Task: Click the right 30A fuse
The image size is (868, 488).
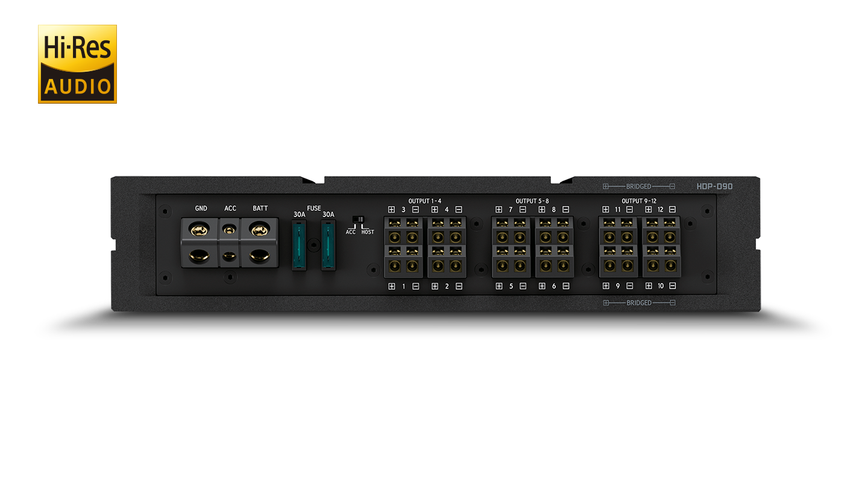Action: pyautogui.click(x=328, y=246)
